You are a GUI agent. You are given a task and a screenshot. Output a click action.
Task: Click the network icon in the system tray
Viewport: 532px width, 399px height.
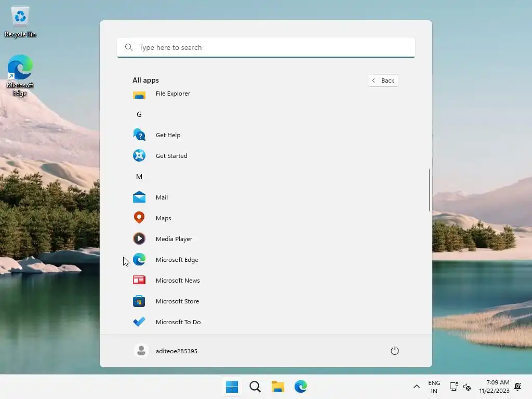click(454, 387)
